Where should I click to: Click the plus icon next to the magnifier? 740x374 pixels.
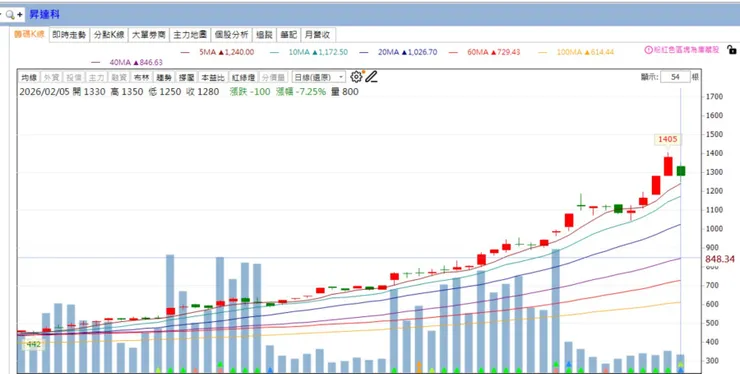pyautogui.click(x=20, y=15)
